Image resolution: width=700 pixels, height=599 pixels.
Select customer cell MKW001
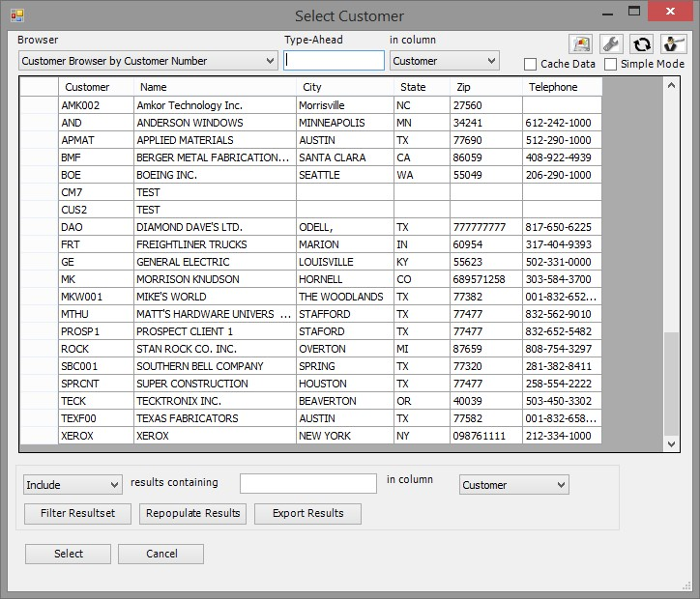96,297
